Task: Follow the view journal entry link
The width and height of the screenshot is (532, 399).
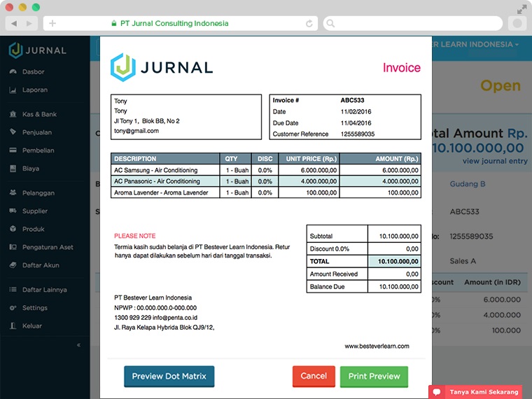Action: click(494, 161)
